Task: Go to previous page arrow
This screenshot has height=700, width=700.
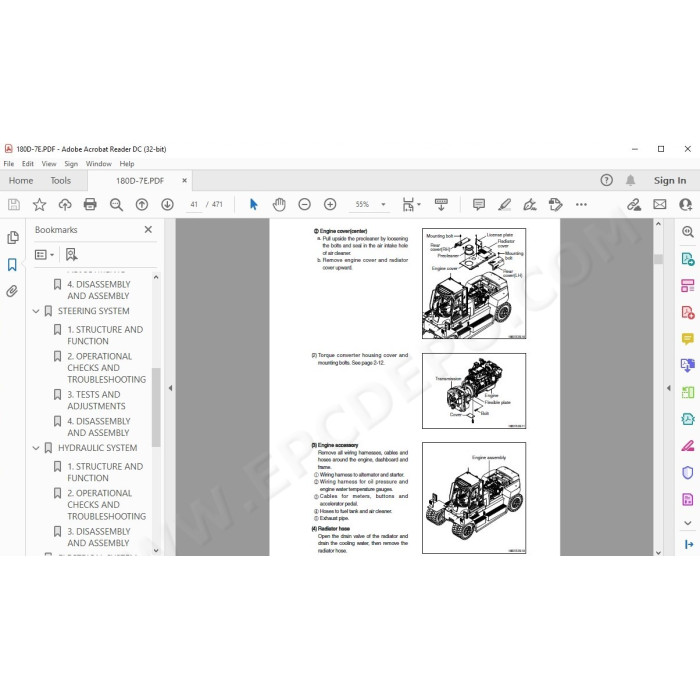Action: coord(142,204)
